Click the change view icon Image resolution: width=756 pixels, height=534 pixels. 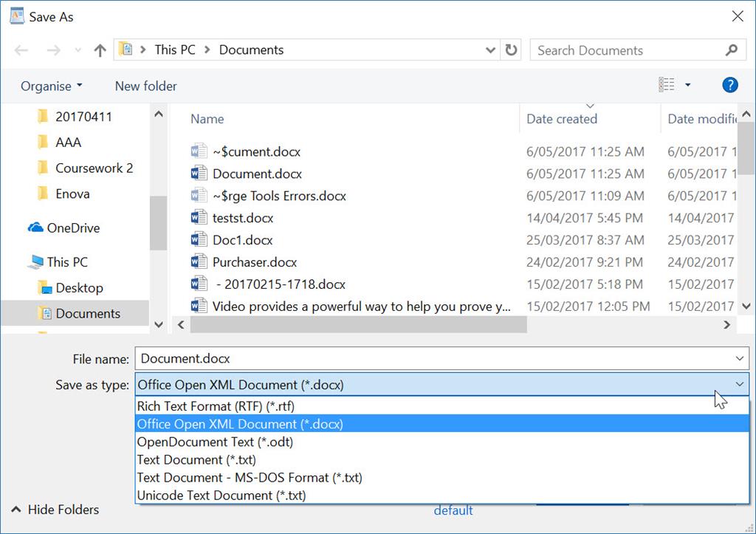pos(667,85)
